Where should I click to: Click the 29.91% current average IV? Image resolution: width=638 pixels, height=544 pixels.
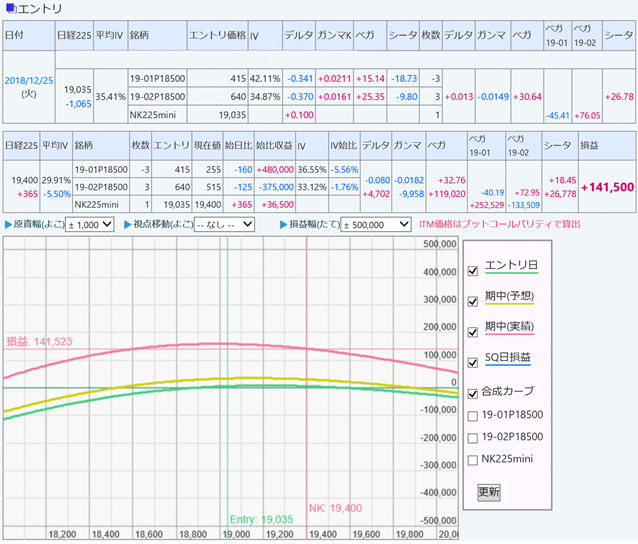pyautogui.click(x=56, y=180)
